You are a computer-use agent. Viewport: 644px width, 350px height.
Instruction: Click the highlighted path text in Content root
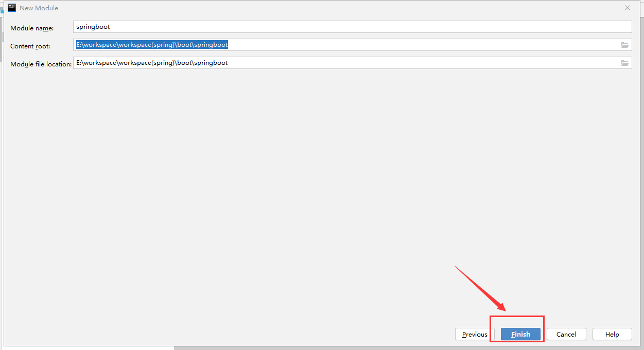click(152, 45)
